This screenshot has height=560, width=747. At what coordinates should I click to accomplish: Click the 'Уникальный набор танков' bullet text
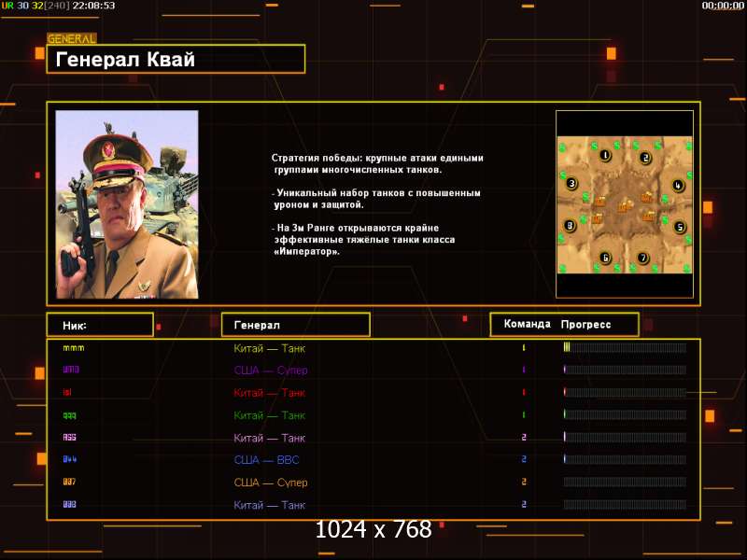[376, 199]
